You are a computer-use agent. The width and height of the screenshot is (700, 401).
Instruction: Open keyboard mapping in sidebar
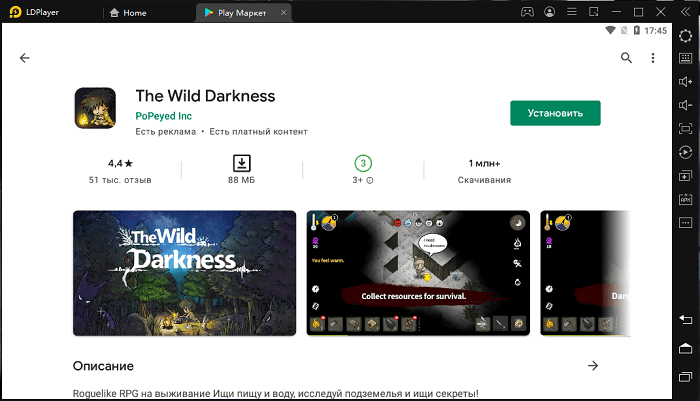click(685, 58)
